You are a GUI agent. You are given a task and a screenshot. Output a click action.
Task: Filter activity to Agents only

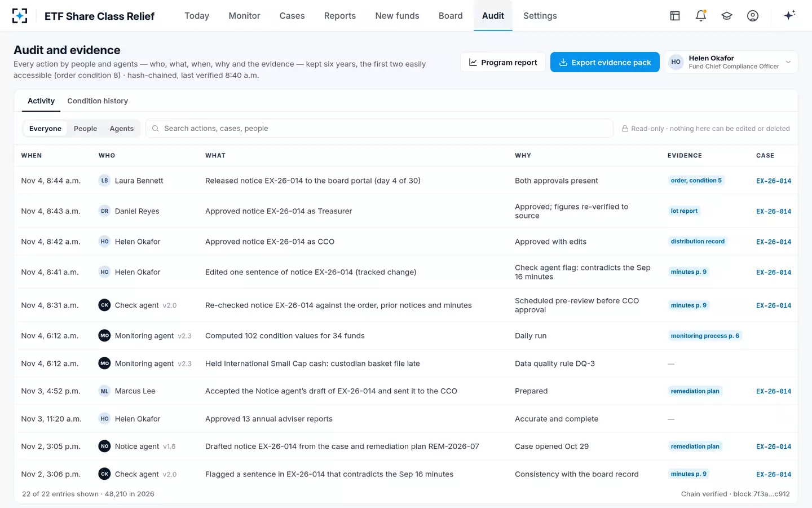[x=122, y=129]
